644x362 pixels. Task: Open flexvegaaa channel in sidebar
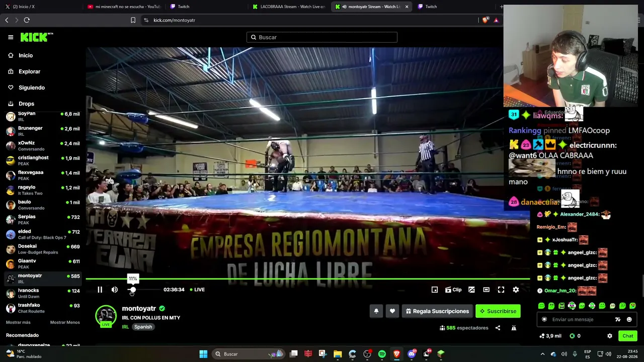point(43,175)
